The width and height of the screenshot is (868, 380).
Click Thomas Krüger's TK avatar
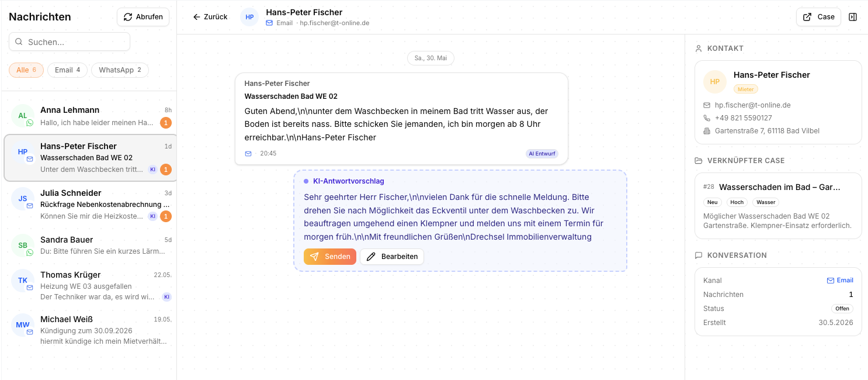pyautogui.click(x=23, y=281)
